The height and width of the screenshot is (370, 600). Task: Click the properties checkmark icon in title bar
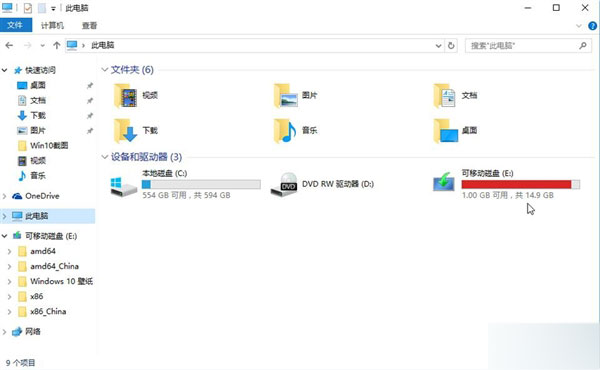(x=28, y=8)
